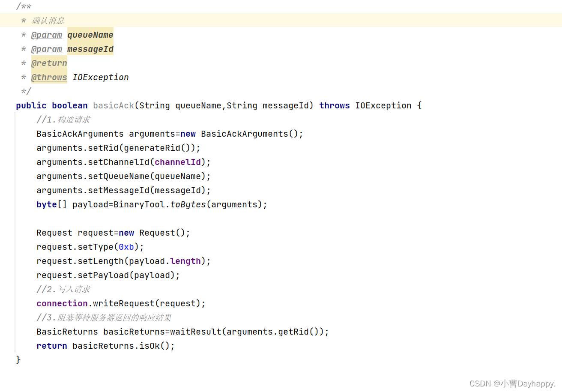Click the byte[] type keyword
The image size is (562, 392).
click(52, 204)
